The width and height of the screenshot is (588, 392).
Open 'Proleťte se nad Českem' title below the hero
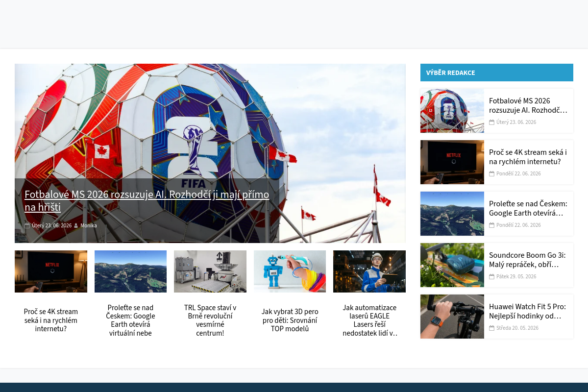coord(130,320)
